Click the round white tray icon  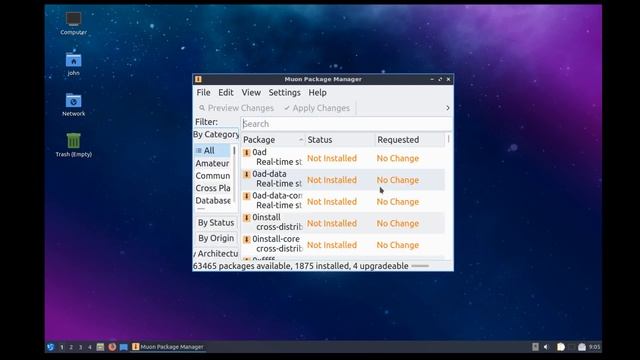click(x=561, y=347)
